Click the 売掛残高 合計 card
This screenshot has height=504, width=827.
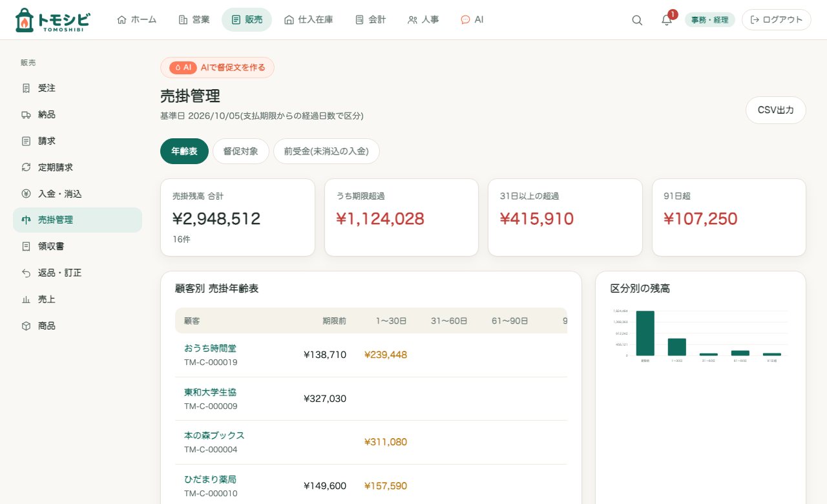pos(238,217)
